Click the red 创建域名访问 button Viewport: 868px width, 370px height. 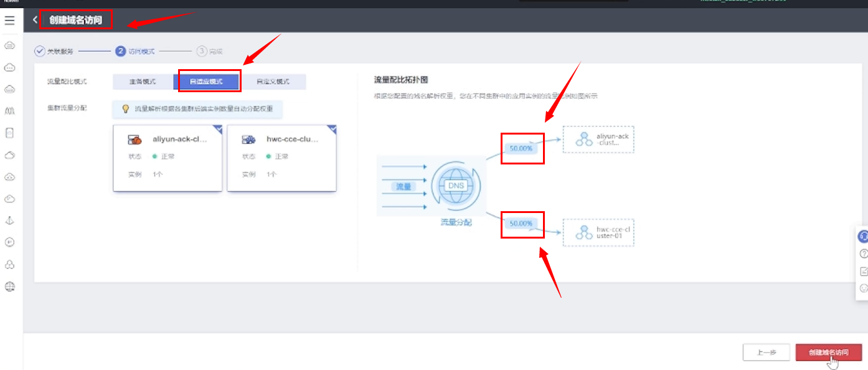(828, 352)
